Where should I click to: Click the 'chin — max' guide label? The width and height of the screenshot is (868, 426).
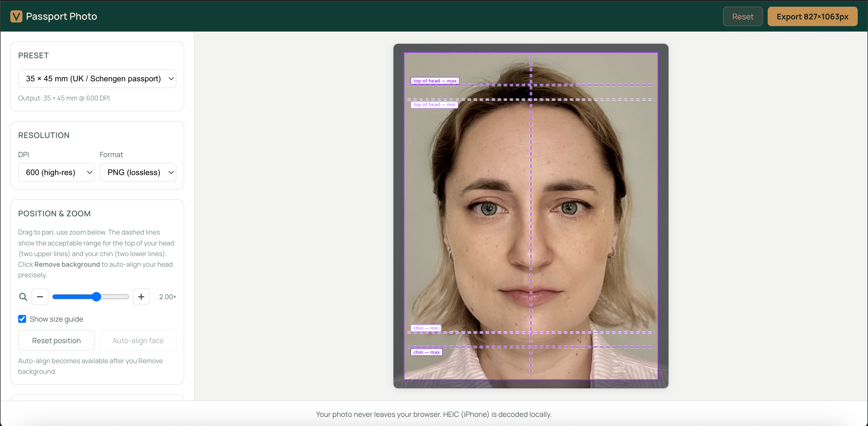(426, 352)
